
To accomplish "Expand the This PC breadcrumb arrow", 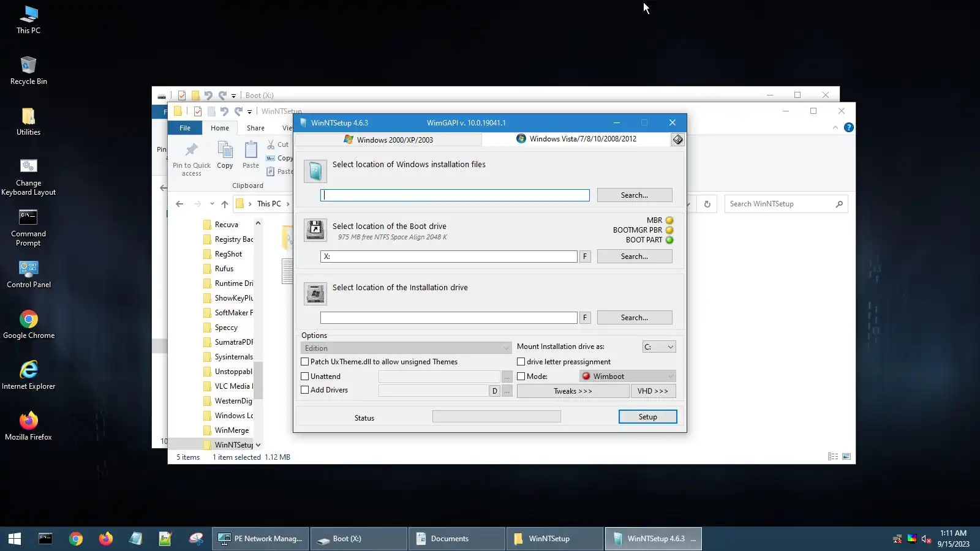I will tap(288, 204).
